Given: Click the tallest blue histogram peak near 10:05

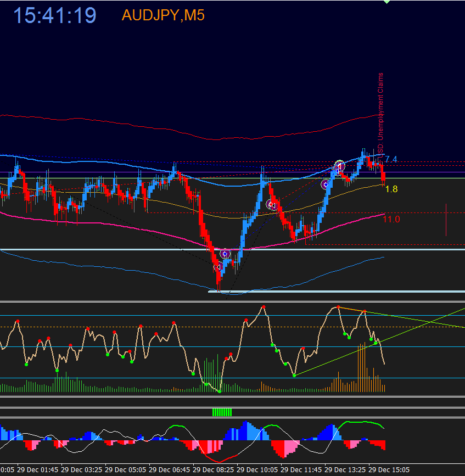Looking at the screenshot, I should pyautogui.click(x=246, y=430).
